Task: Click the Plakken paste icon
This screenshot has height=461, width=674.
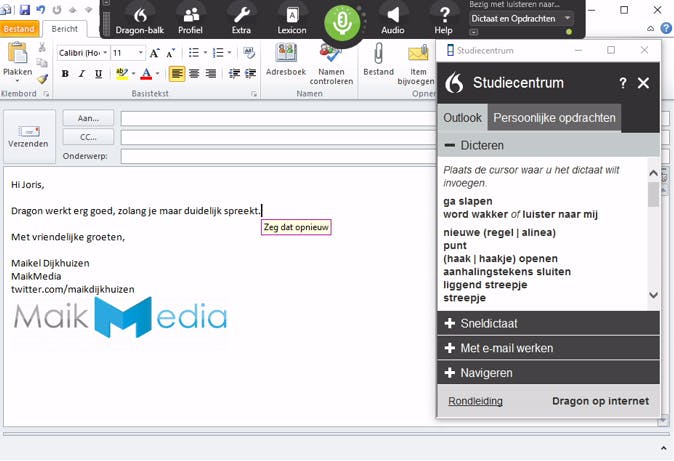Action: tap(18, 53)
